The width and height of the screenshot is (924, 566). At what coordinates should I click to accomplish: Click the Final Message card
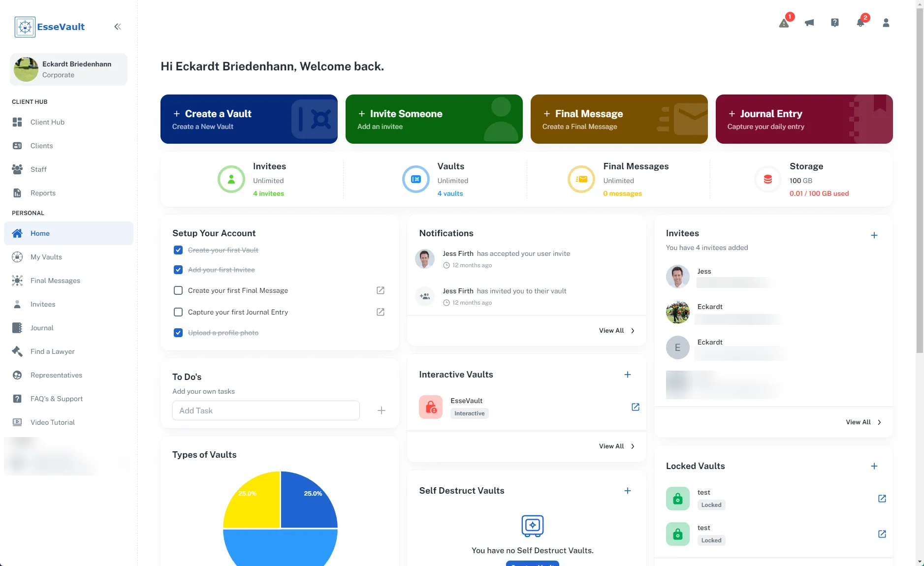(x=619, y=119)
